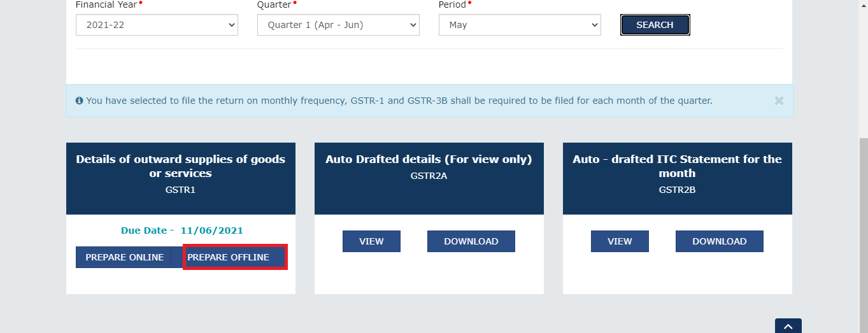Image resolution: width=868 pixels, height=333 pixels.
Task: Click the Auto-drafted ITC Statement GSTR2B header
Action: click(x=678, y=178)
